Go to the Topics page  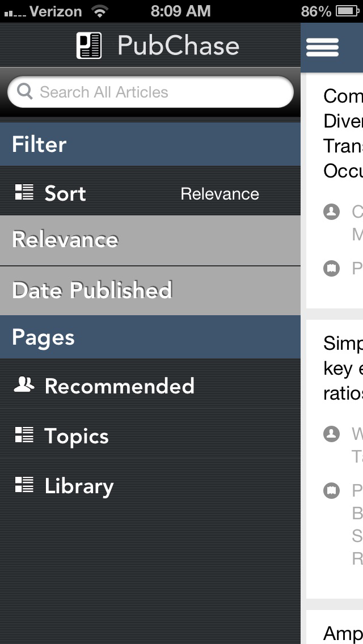[150, 436]
